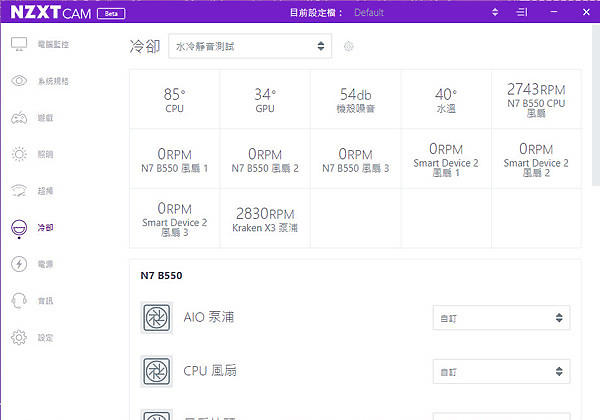The height and width of the screenshot is (420, 600).
Task: Open the 水冷靜音測試 cooling profile dropdown
Action: click(x=250, y=46)
